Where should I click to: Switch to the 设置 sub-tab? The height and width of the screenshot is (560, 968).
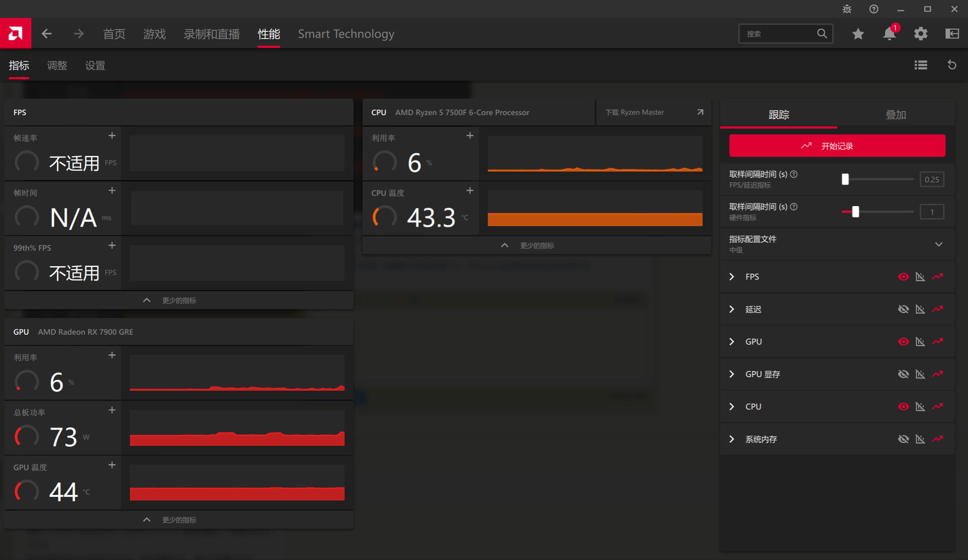(95, 65)
